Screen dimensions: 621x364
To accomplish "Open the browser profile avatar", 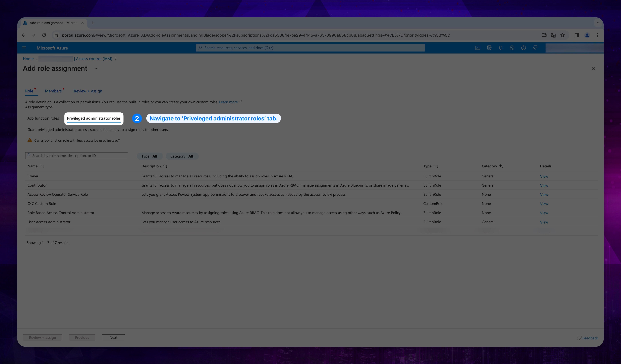I will pyautogui.click(x=587, y=35).
